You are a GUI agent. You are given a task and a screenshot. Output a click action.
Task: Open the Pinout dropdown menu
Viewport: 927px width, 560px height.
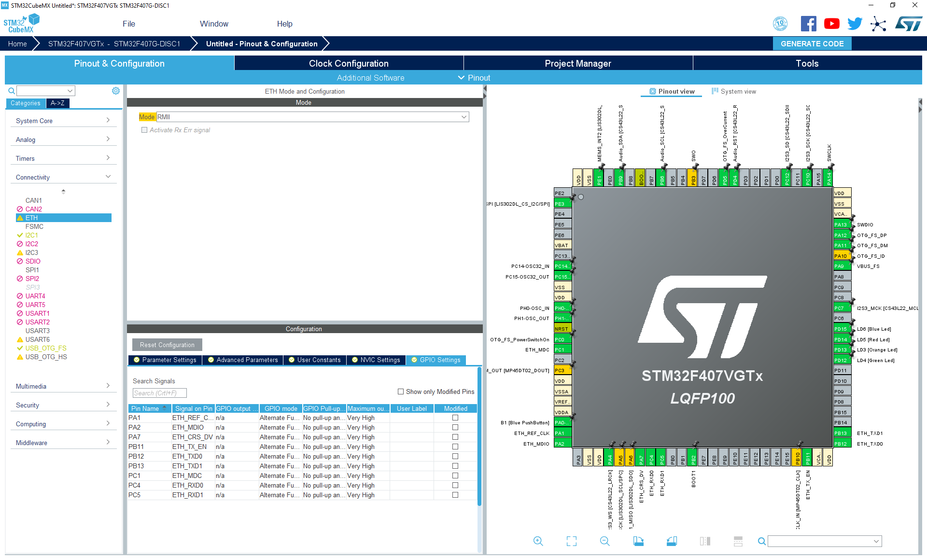(474, 78)
